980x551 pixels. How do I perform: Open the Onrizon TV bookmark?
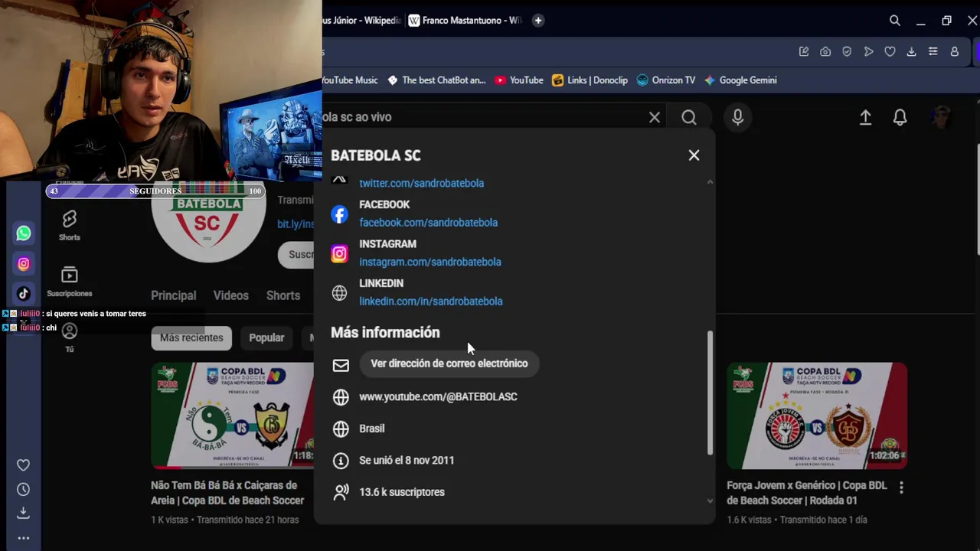666,80
